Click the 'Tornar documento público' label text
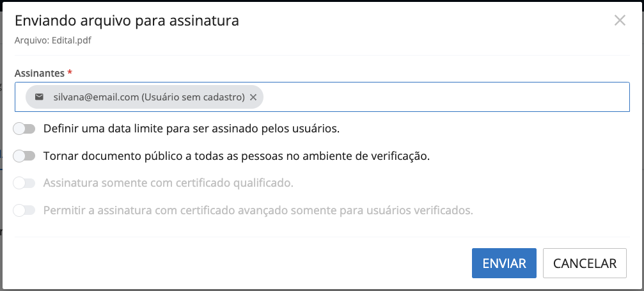 point(236,155)
